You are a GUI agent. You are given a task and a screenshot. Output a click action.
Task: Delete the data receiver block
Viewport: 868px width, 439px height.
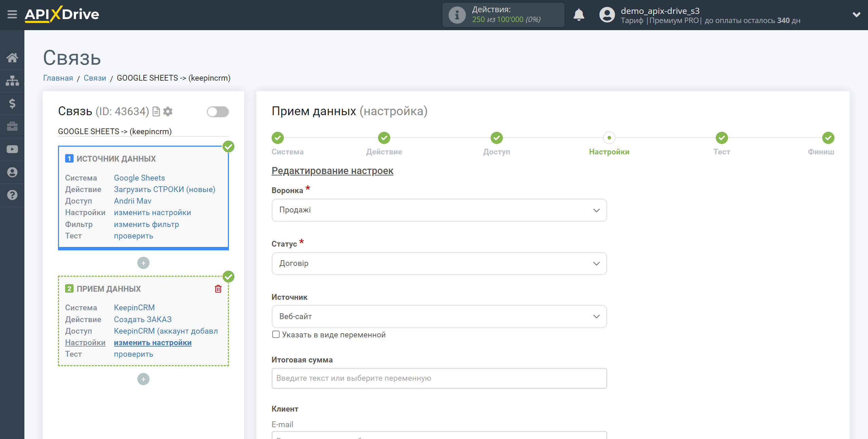218,289
